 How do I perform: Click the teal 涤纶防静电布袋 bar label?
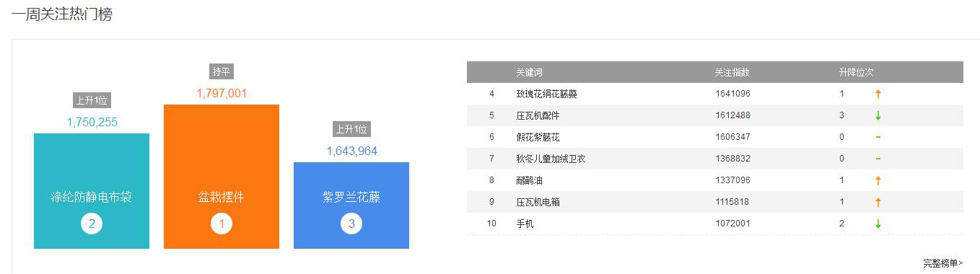tap(92, 197)
